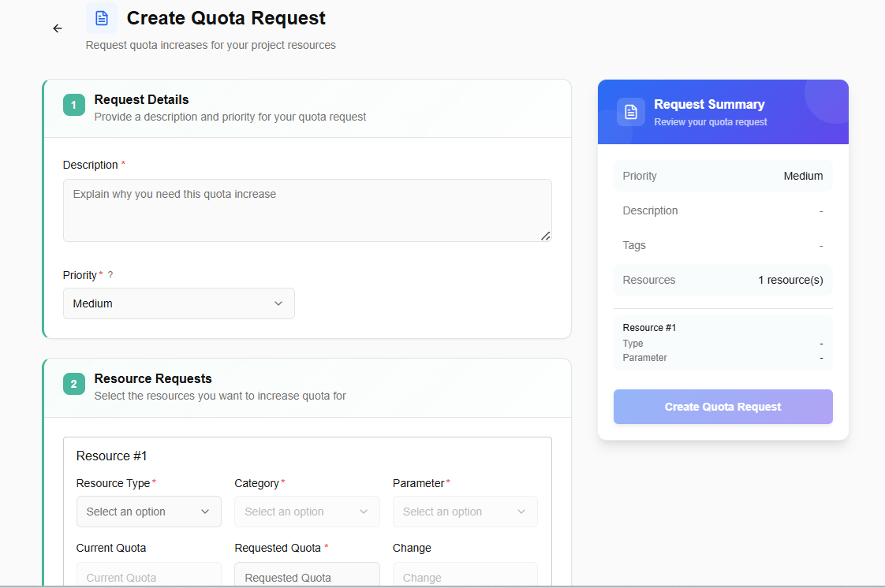Click into the Requested Quota field

tap(307, 576)
